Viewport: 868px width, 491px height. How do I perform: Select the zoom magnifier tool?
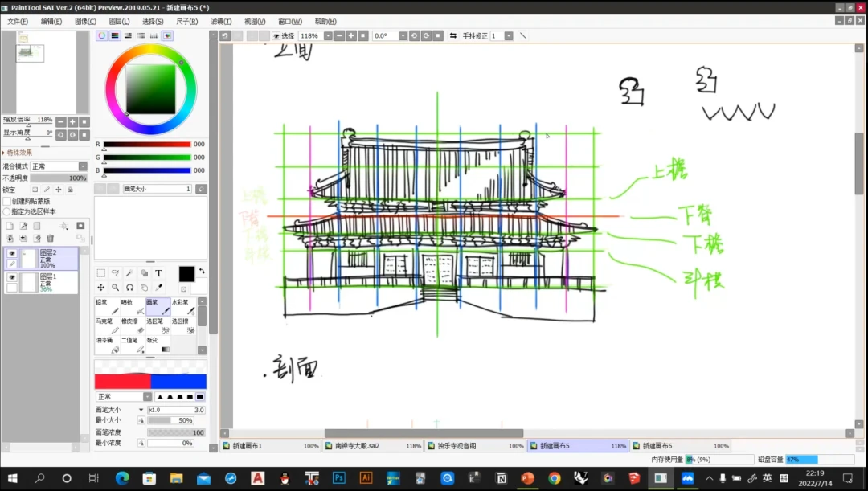pos(115,288)
